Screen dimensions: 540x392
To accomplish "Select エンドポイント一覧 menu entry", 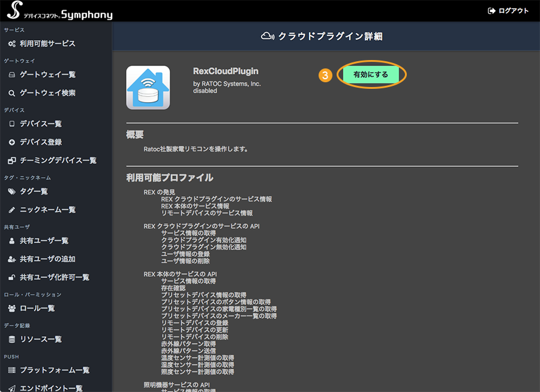I will 51,388.
